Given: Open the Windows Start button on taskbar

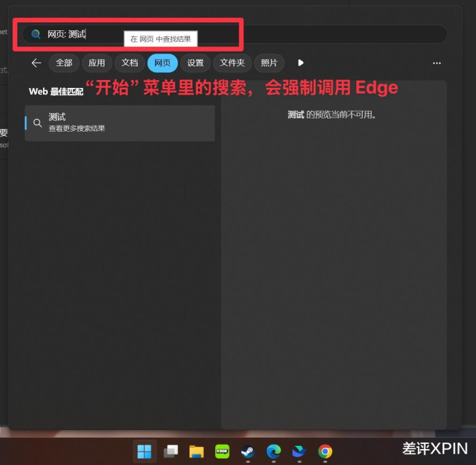Looking at the screenshot, I should tap(144, 451).
